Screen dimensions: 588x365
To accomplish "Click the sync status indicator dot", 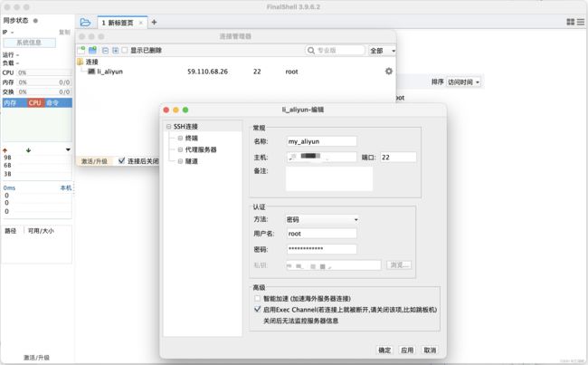I will [35, 21].
